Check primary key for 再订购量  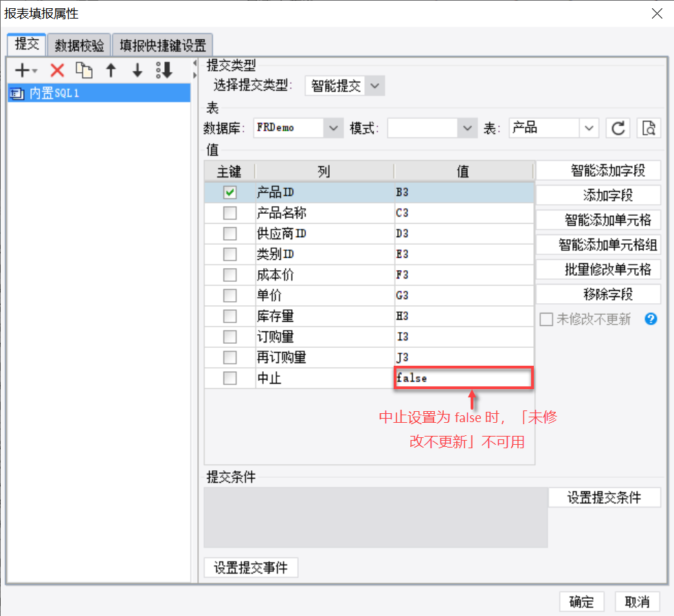(x=230, y=357)
